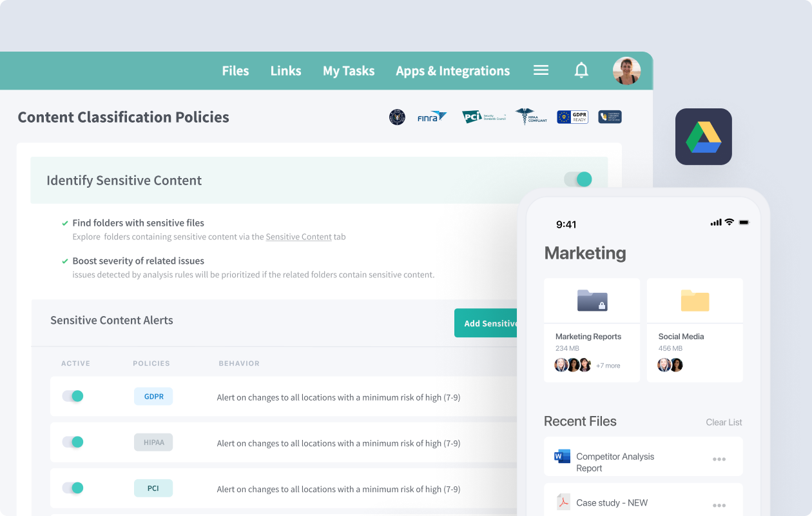The image size is (812, 516).
Task: Disable the GDPR policy alert toggle
Action: point(73,396)
